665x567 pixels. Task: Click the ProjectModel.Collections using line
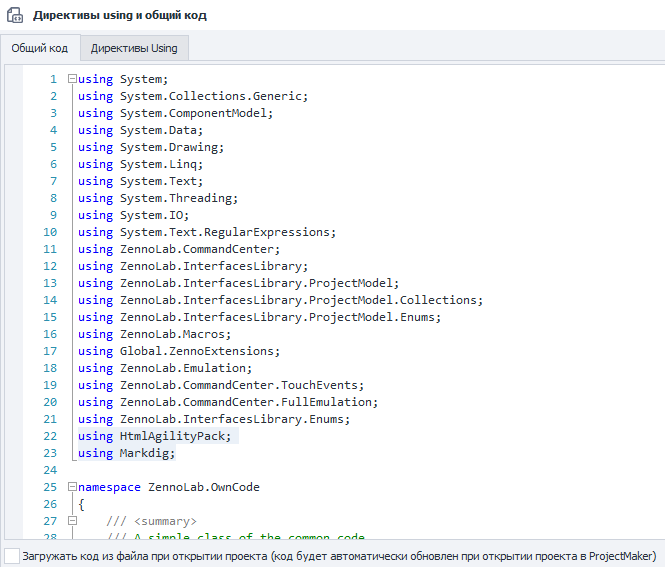tap(281, 300)
